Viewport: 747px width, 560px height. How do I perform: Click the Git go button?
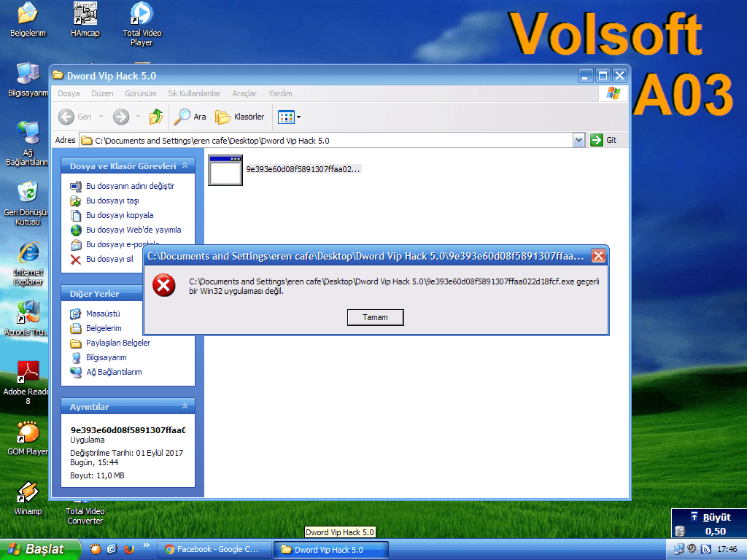coord(603,140)
